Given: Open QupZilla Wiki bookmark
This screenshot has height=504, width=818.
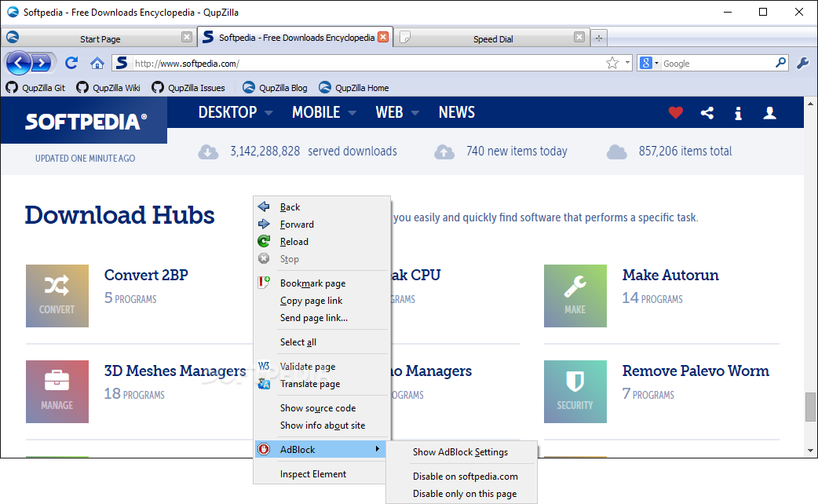Looking at the screenshot, I should click(x=108, y=88).
